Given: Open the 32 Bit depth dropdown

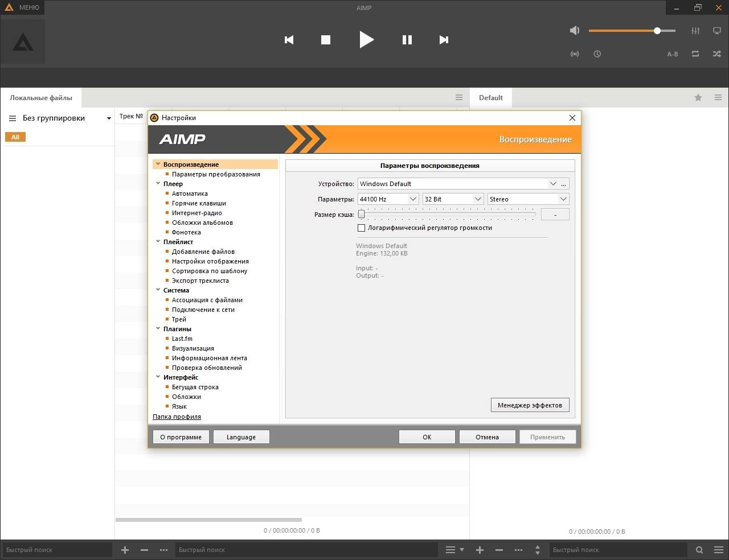Looking at the screenshot, I should (453, 199).
